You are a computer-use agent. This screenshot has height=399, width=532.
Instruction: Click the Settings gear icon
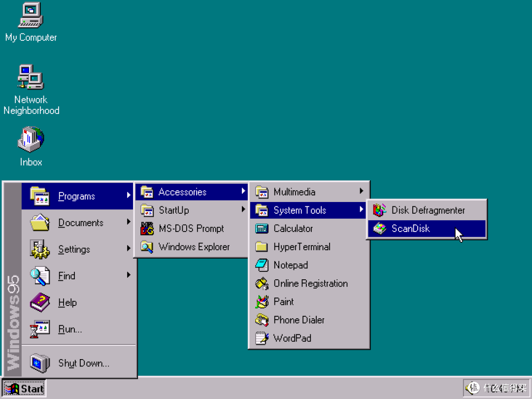tap(40, 249)
